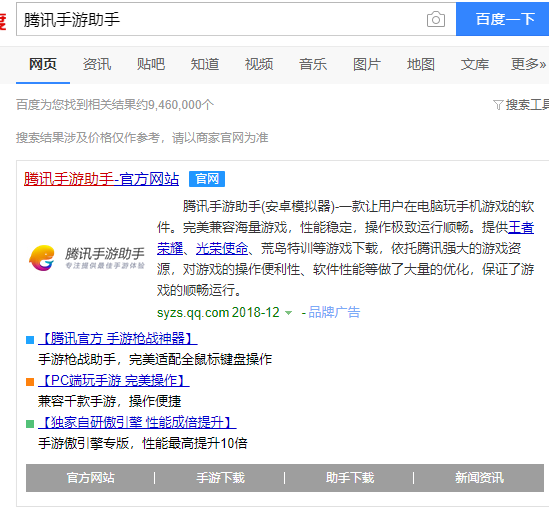Screen dimensions: 549x507
Task: Click the text 百度为您找到相关结果约9,460,000个
Action: point(115,105)
